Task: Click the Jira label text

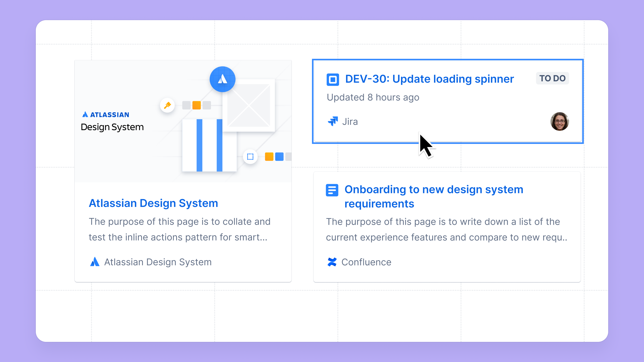Action: pos(350,122)
